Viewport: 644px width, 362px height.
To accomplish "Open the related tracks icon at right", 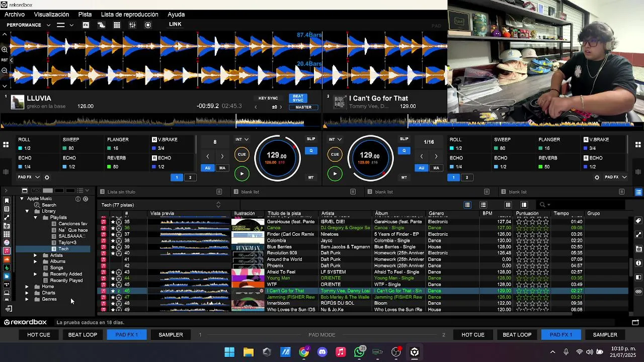I will 638,235.
